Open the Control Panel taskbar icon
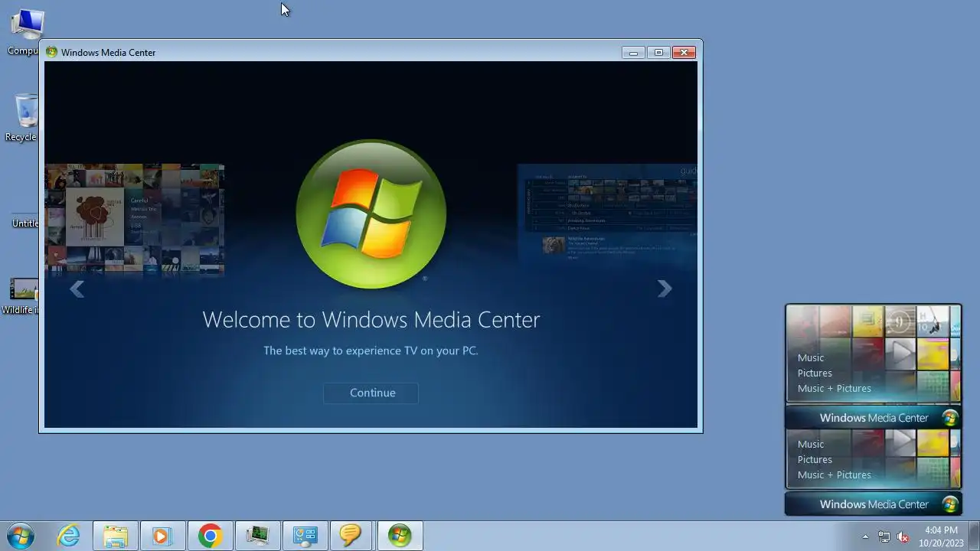The image size is (980, 551). [x=305, y=536]
